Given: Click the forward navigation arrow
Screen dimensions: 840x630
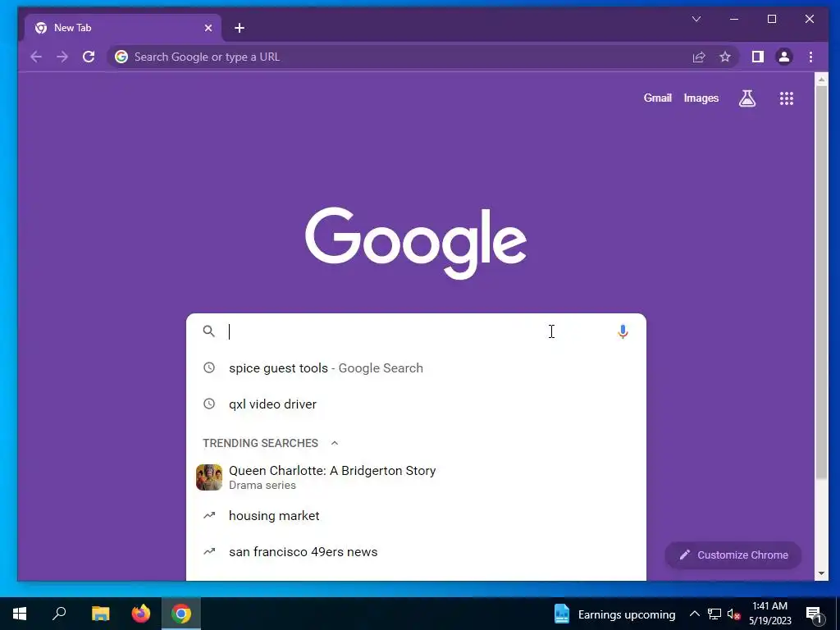Looking at the screenshot, I should pyautogui.click(x=62, y=57).
